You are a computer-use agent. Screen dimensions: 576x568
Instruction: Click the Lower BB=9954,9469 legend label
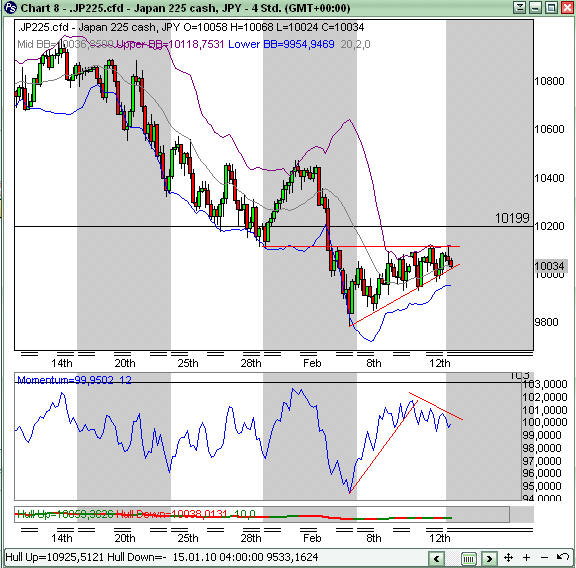click(x=281, y=44)
